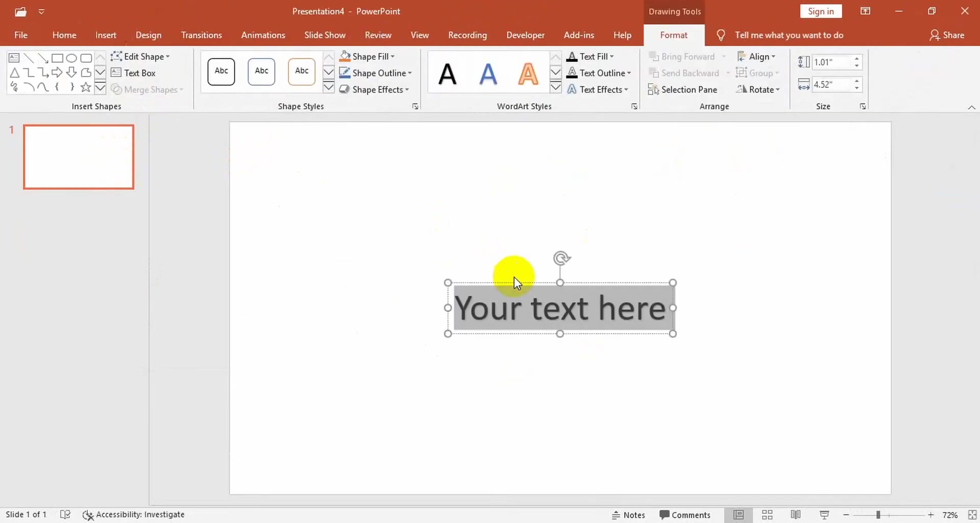Apply a Shape Outline
Image resolution: width=980 pixels, height=523 pixels.
376,73
